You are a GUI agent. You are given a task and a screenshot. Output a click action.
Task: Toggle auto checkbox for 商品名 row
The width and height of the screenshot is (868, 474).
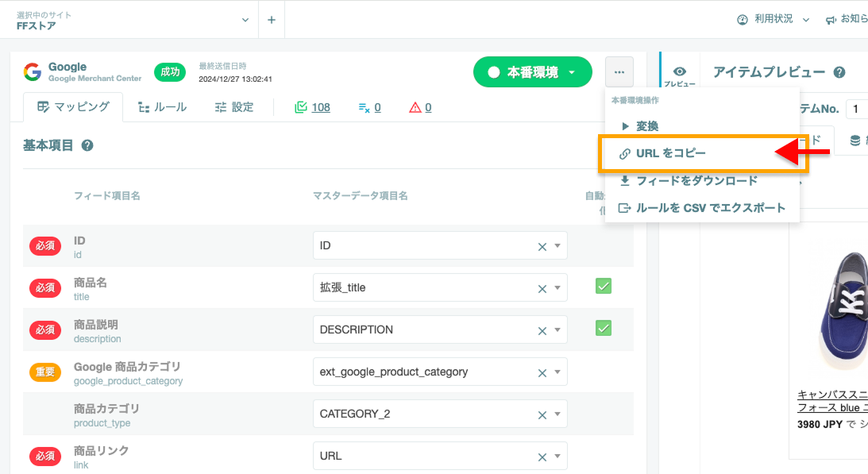click(x=604, y=287)
